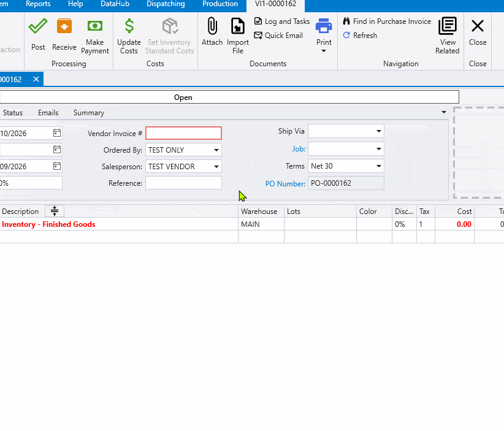
Task: Click Set Inventory Standard Costs icon
Action: point(170,26)
